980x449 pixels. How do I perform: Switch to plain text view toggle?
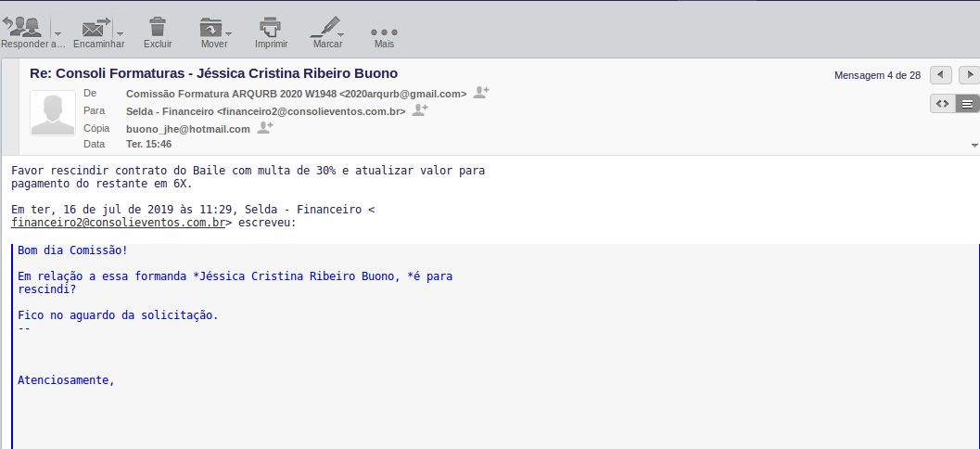coord(968,104)
